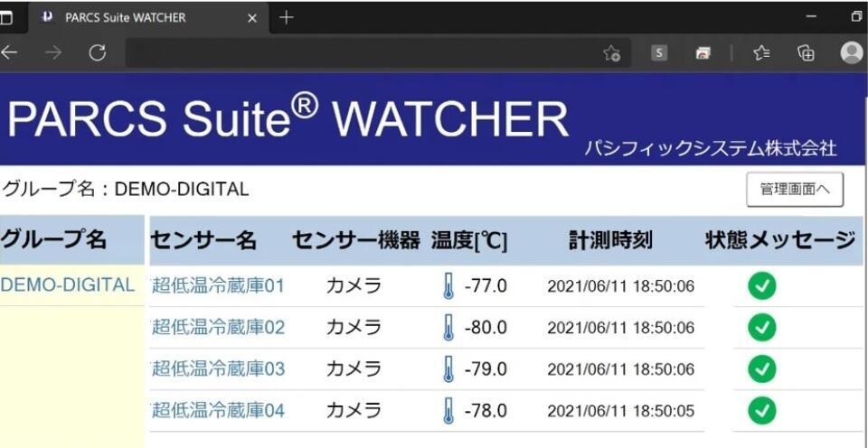The width and height of the screenshot is (868, 448).
Task: Click グループ名：DEMO-DIGITAL label
Action: coord(125,190)
